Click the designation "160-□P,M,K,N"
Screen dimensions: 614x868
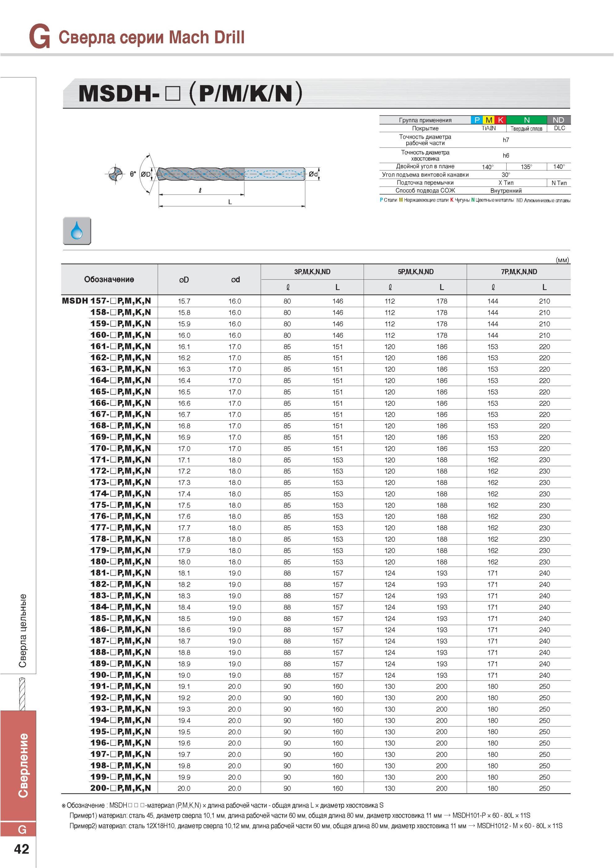[121, 335]
